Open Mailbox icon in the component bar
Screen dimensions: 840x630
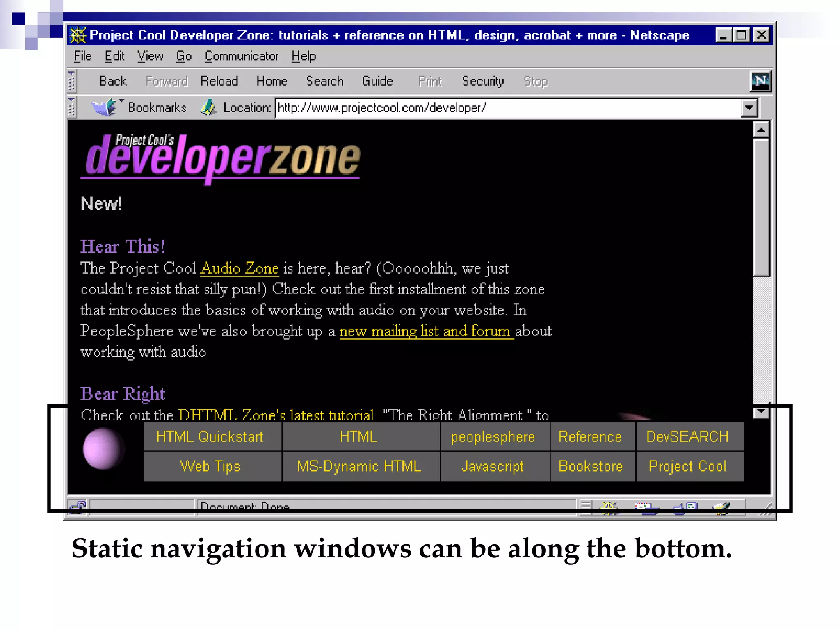click(x=646, y=508)
